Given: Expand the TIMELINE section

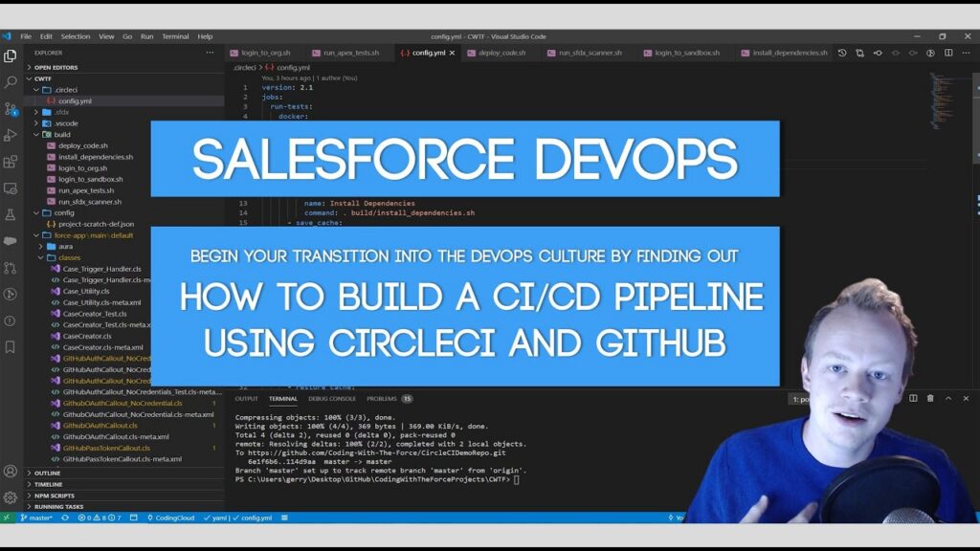Looking at the screenshot, I should [x=48, y=484].
